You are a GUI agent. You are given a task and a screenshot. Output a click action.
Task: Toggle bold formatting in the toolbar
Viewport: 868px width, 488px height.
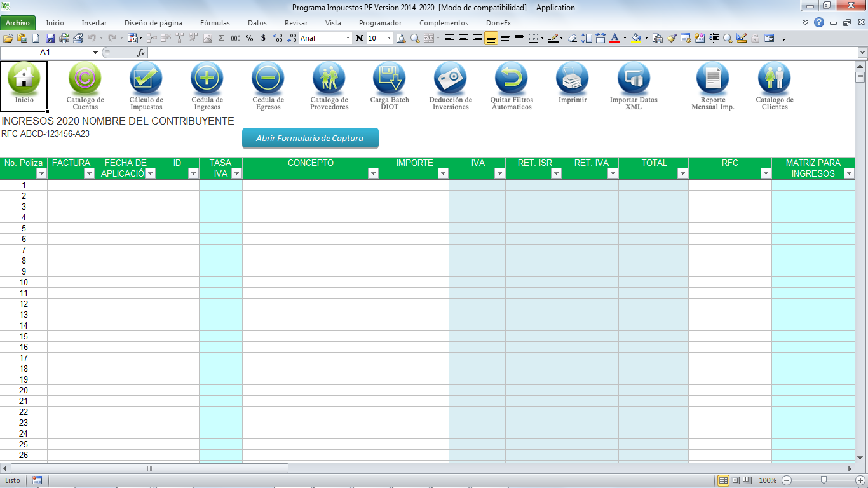(360, 38)
